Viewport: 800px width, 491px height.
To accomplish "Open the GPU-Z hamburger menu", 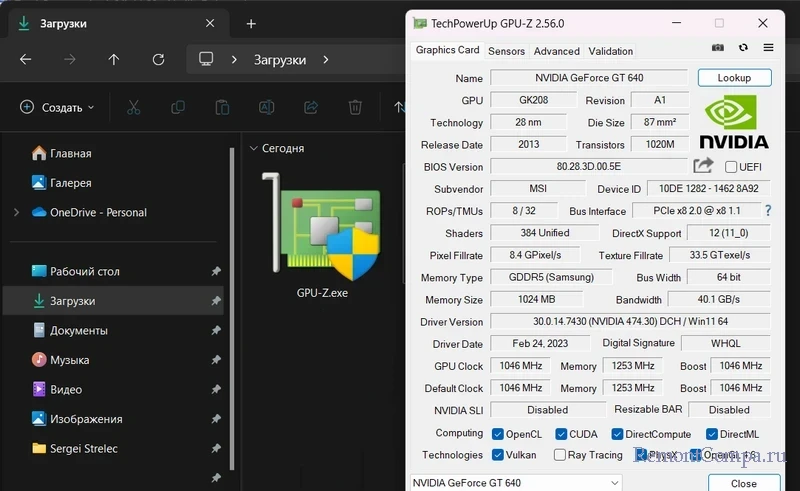I will tap(768, 48).
